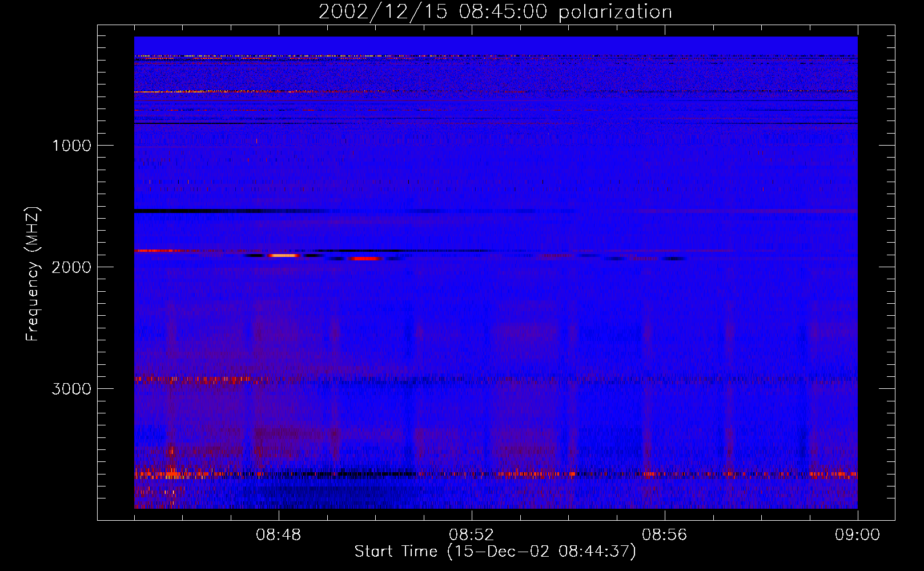Image resolution: width=924 pixels, height=571 pixels.
Task: Click the 08:56 time tick label
Action: pos(665,535)
